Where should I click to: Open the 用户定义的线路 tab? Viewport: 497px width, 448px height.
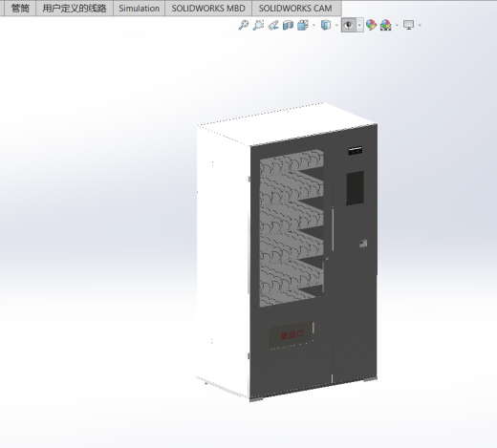tap(75, 9)
